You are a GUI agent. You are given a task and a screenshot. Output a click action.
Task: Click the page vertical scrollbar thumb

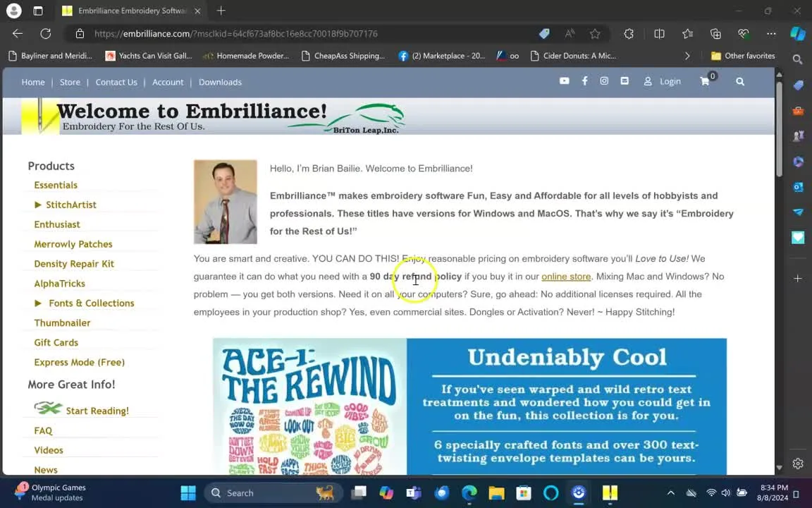pyautogui.click(x=779, y=128)
